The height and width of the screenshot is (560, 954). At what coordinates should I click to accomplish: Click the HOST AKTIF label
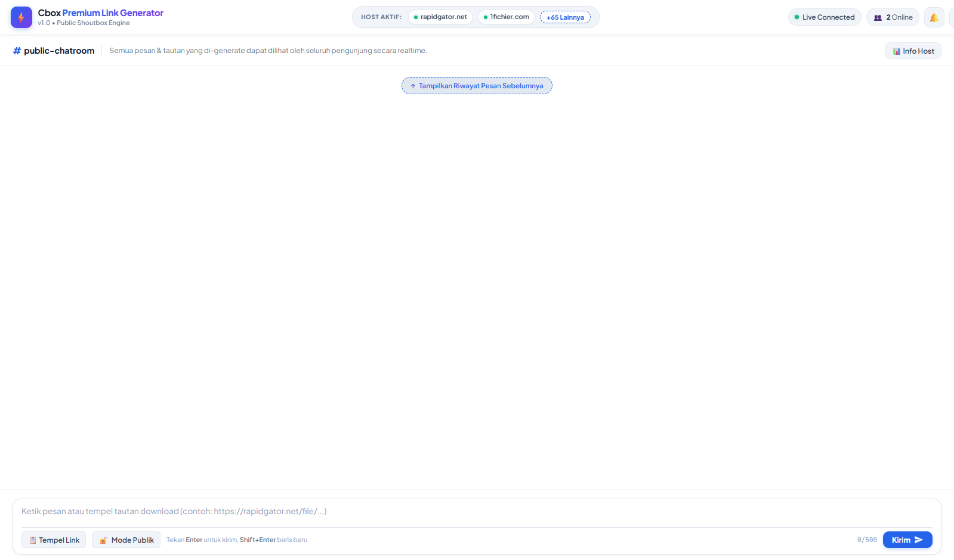(381, 17)
